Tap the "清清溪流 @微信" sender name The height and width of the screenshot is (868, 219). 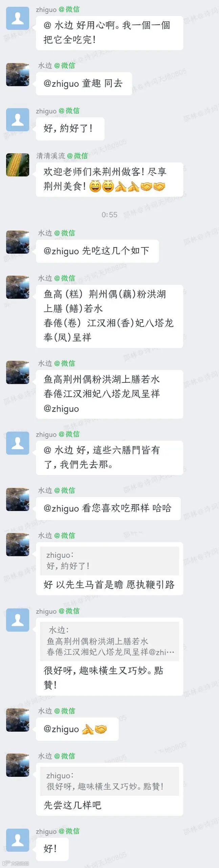pyautogui.click(x=62, y=156)
